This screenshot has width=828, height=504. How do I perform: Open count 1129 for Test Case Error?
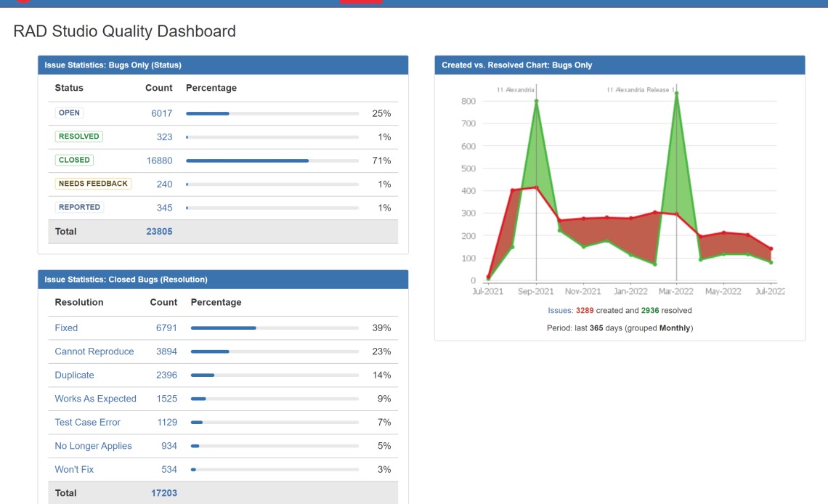167,422
